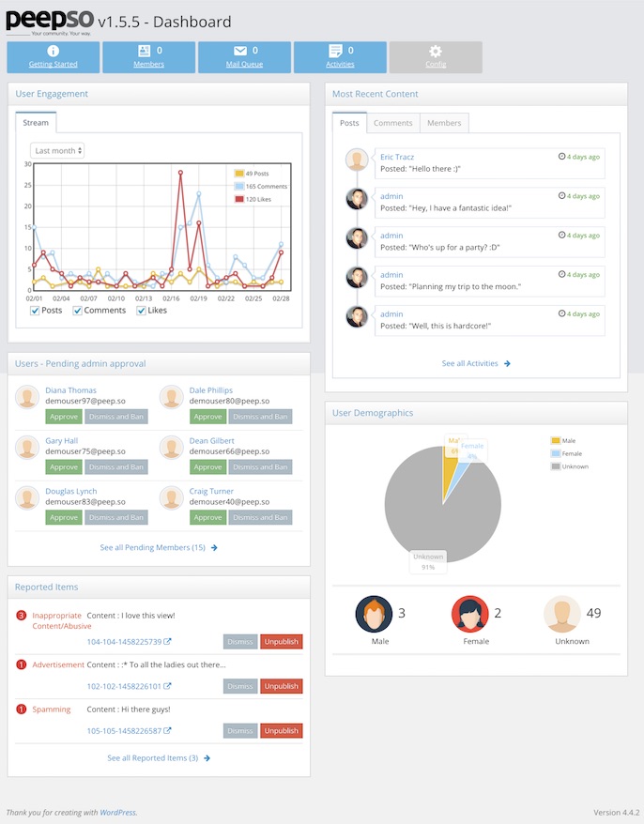
Task: Open the Getting Started link
Action: [x=54, y=64]
